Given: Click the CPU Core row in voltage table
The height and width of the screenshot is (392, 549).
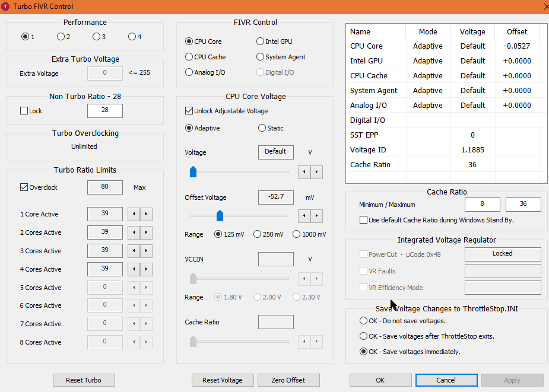Looking at the screenshot, I should [x=446, y=46].
